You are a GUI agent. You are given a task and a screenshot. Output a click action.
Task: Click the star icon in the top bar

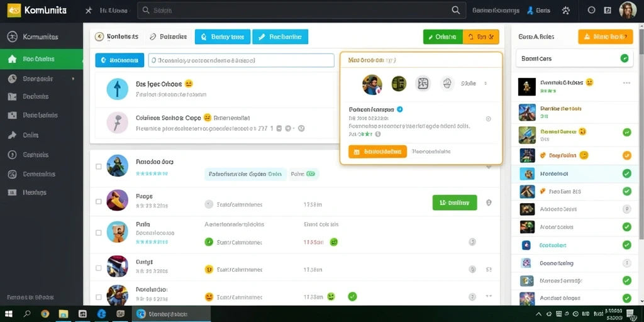pos(88,11)
